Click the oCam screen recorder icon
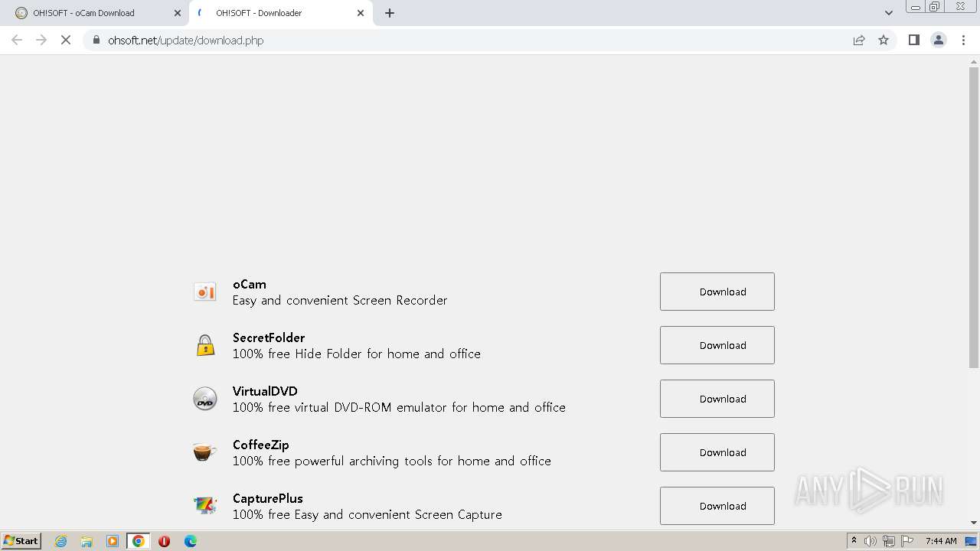This screenshot has width=980, height=551. tap(205, 292)
